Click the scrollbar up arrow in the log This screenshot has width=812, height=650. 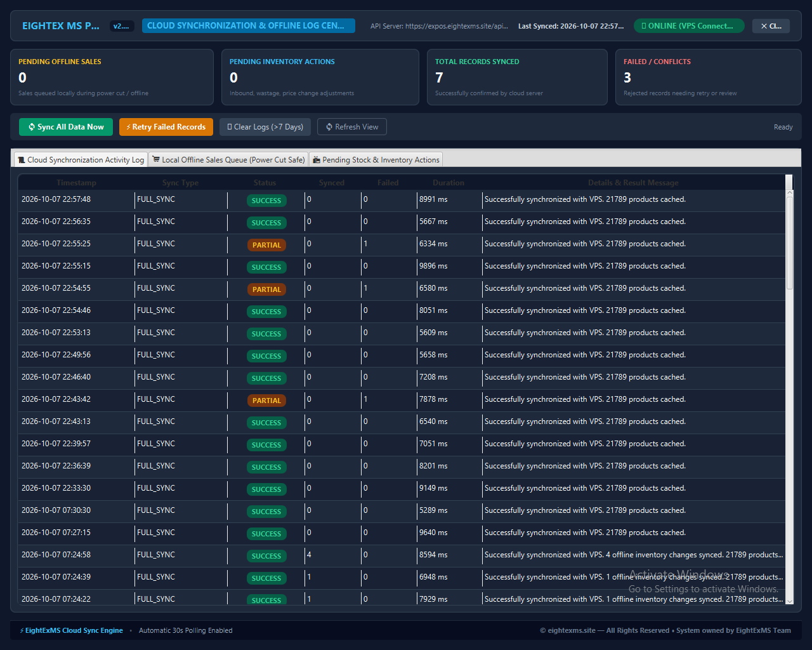790,192
